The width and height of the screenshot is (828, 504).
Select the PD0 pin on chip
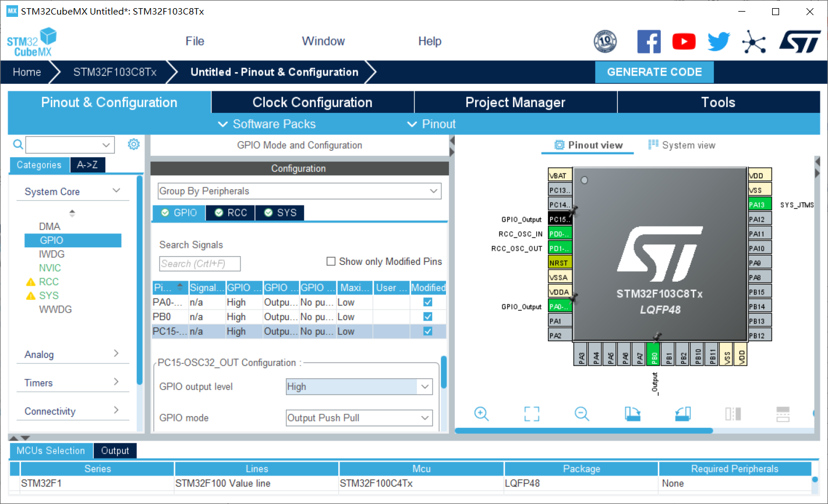560,234
